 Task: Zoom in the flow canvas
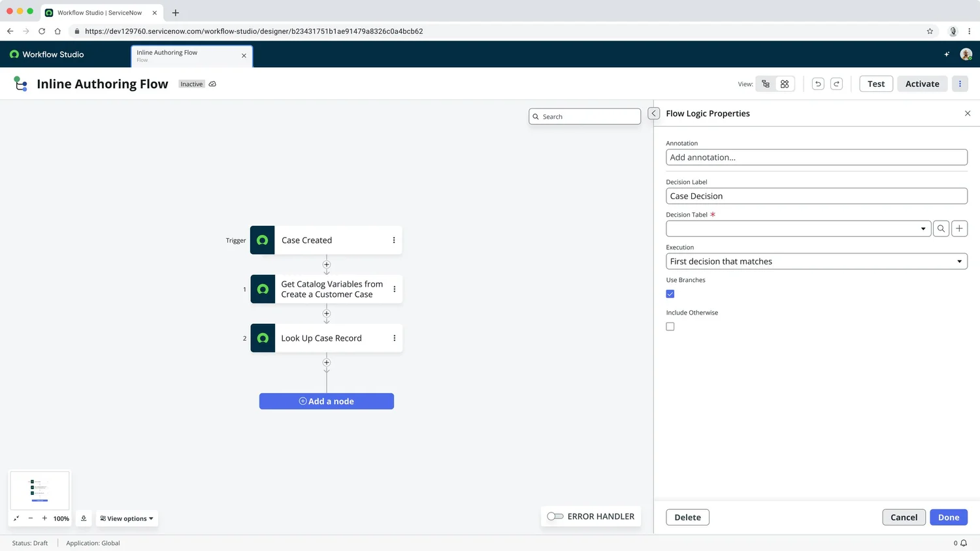click(x=44, y=518)
